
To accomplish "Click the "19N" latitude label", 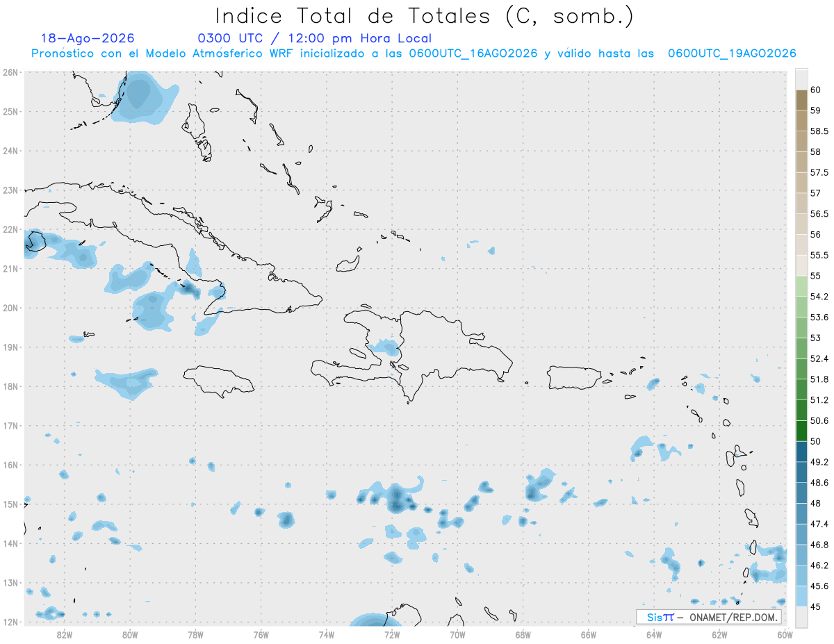I will coord(10,347).
